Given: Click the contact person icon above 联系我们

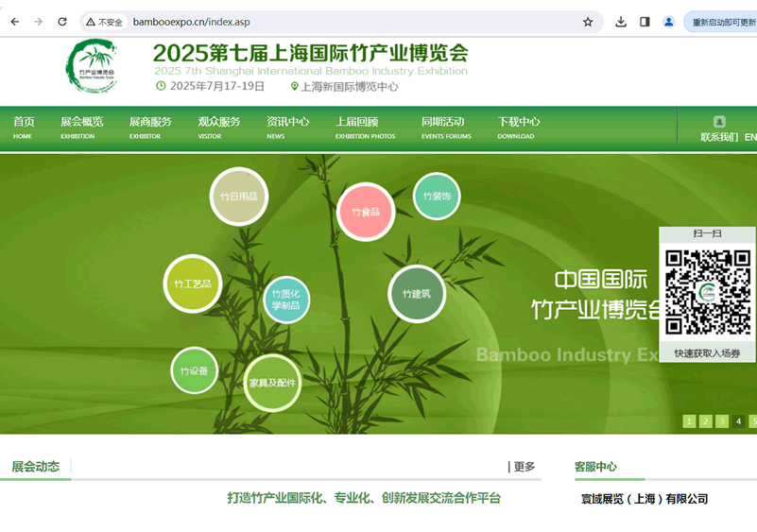Looking at the screenshot, I should coord(719,122).
